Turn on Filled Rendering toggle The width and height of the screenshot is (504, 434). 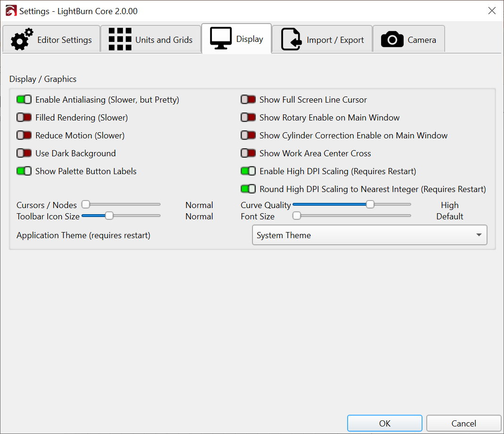(x=24, y=118)
